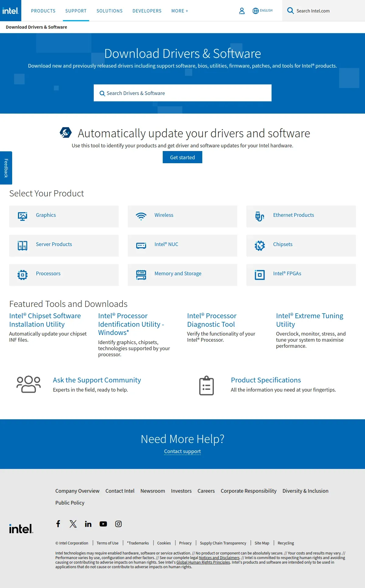Click the Get started button
This screenshot has width=365, height=588.
point(182,157)
